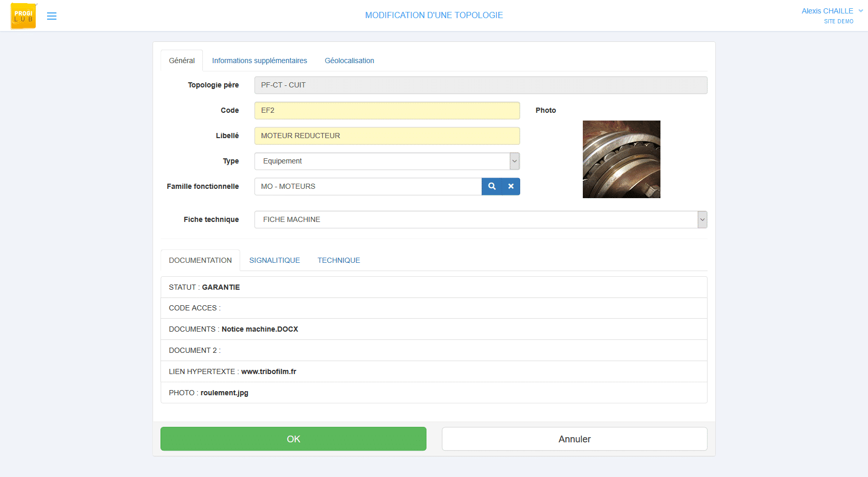Viewport: 868px width, 477px height.
Task: Confirm with the green OK button
Action: coord(293,439)
